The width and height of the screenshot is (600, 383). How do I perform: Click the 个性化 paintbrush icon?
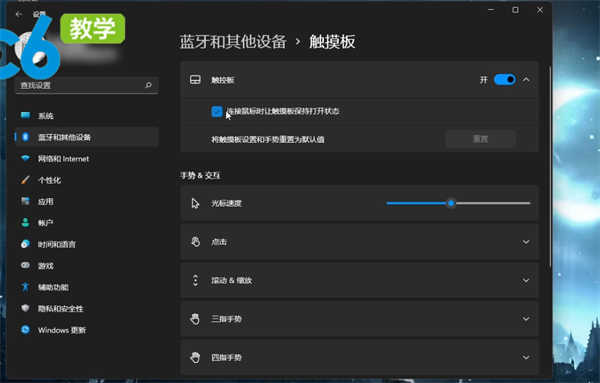coord(25,180)
